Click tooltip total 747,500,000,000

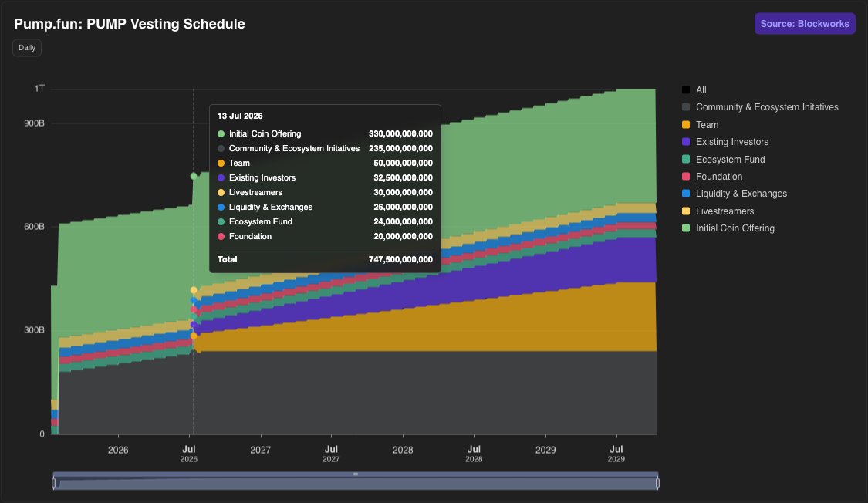(400, 259)
